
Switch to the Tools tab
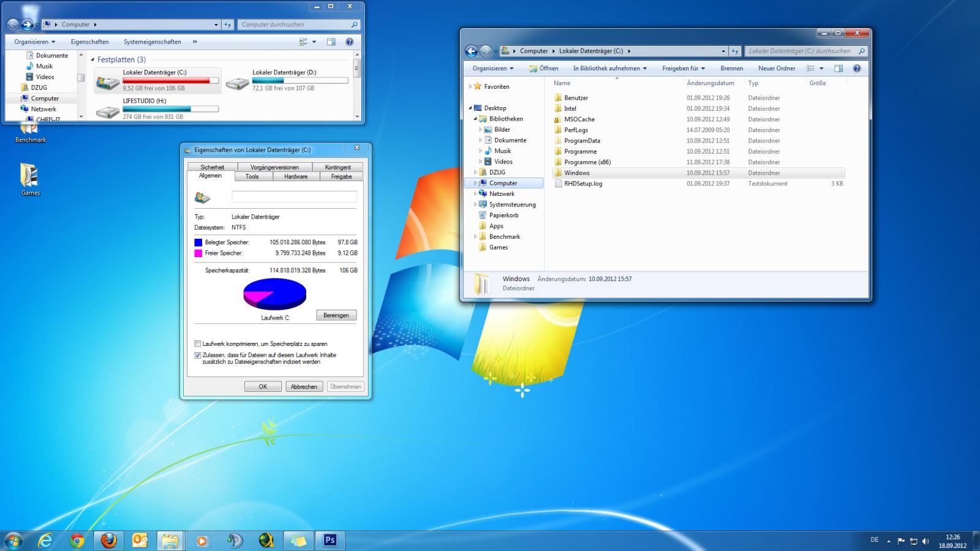252,176
